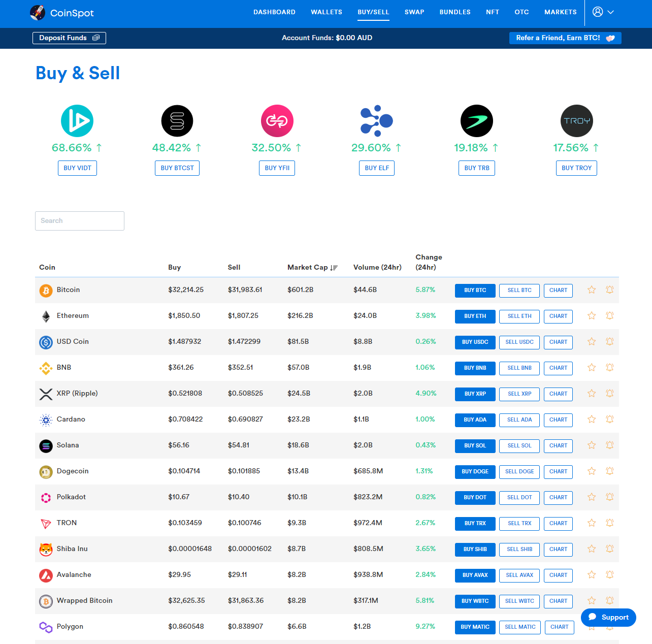Click the TROY coin logo
652x644 pixels.
coord(577,121)
